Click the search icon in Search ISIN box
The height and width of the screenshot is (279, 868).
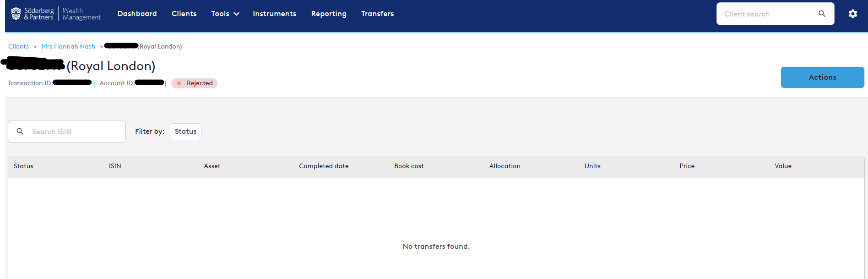tap(20, 131)
